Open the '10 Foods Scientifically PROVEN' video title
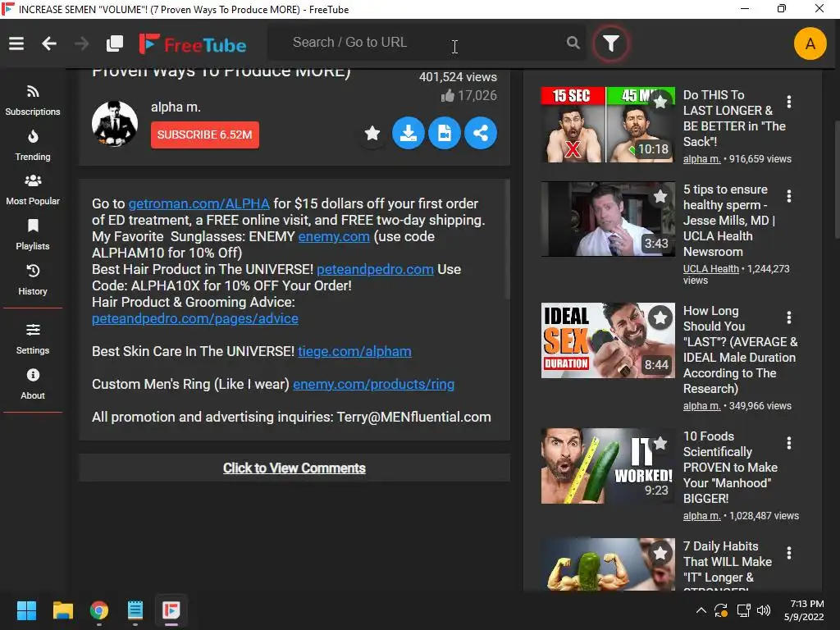 coord(730,467)
